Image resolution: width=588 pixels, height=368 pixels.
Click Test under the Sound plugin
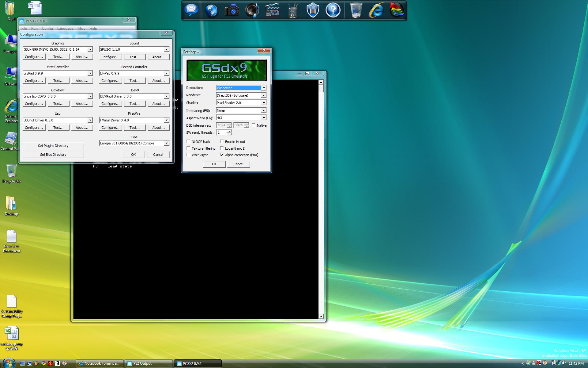point(135,57)
